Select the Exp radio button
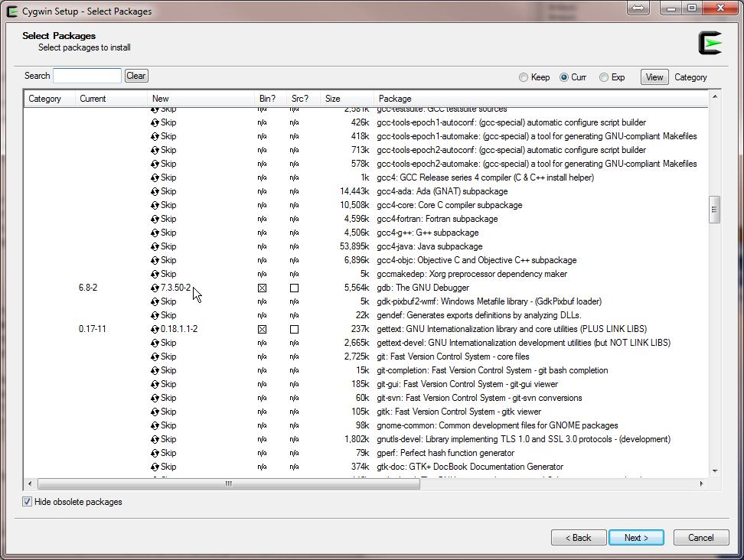 click(x=604, y=77)
